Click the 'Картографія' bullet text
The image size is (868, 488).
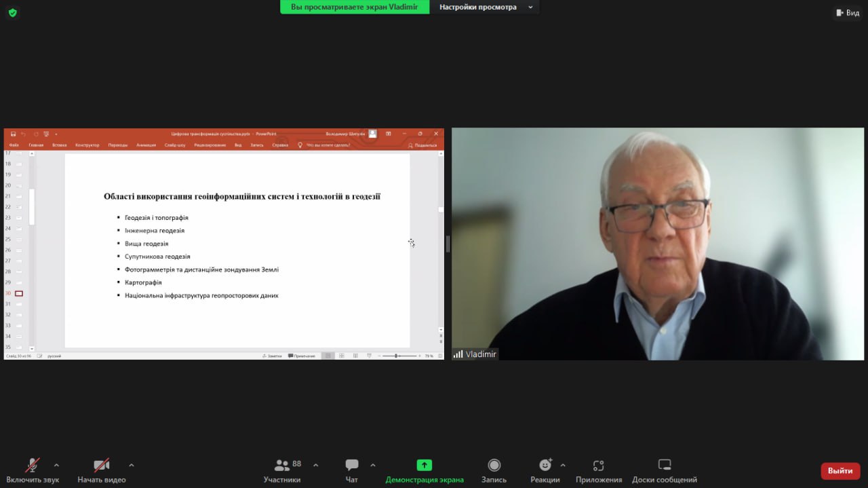click(143, 282)
